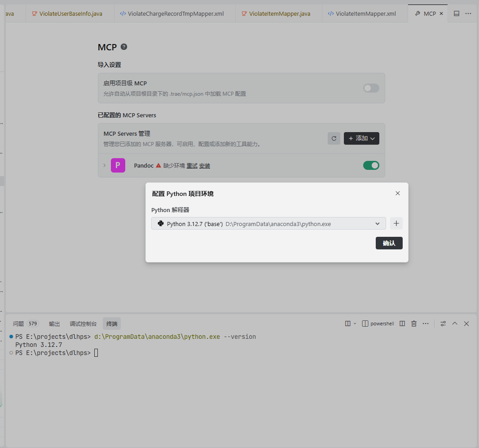Open terminal panel settings sliders icon

[x=443, y=324]
